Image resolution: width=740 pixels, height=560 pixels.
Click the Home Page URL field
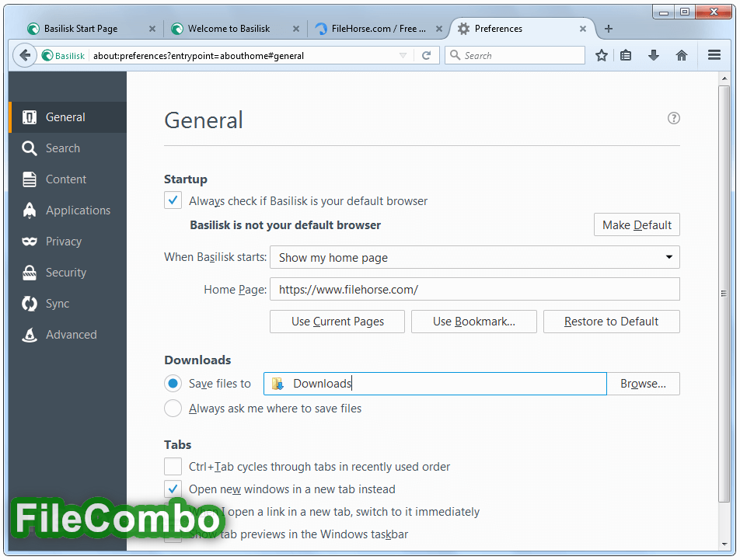click(475, 289)
